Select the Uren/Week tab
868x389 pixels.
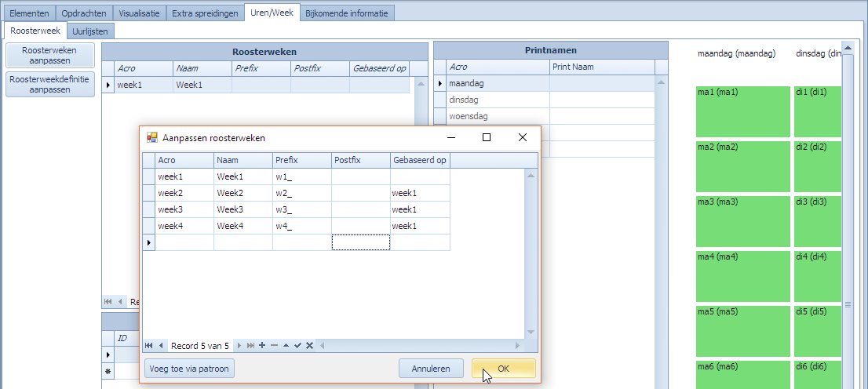pos(272,12)
